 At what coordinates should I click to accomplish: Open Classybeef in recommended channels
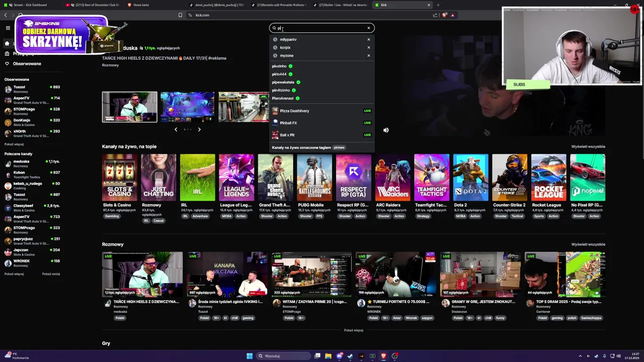click(x=32, y=208)
